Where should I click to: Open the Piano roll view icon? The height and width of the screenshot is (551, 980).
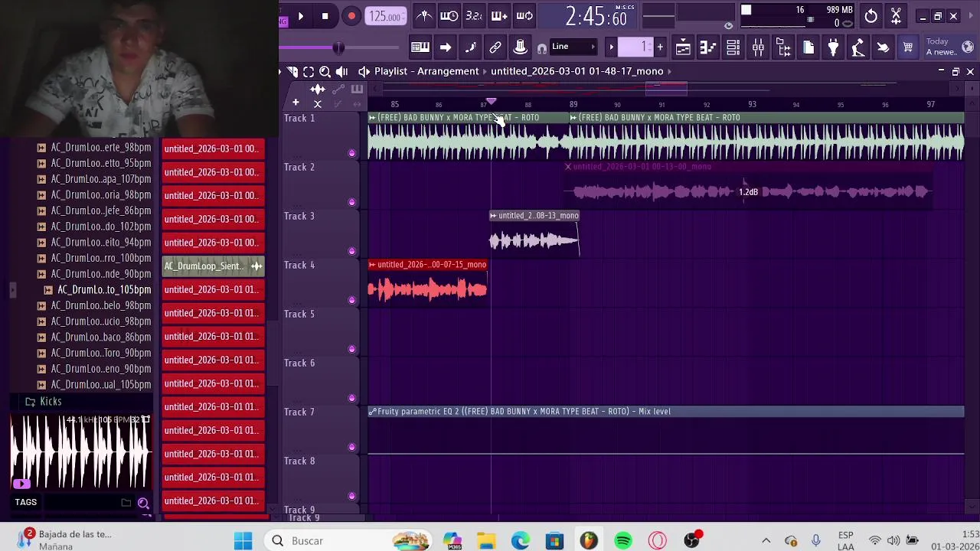[x=708, y=47]
